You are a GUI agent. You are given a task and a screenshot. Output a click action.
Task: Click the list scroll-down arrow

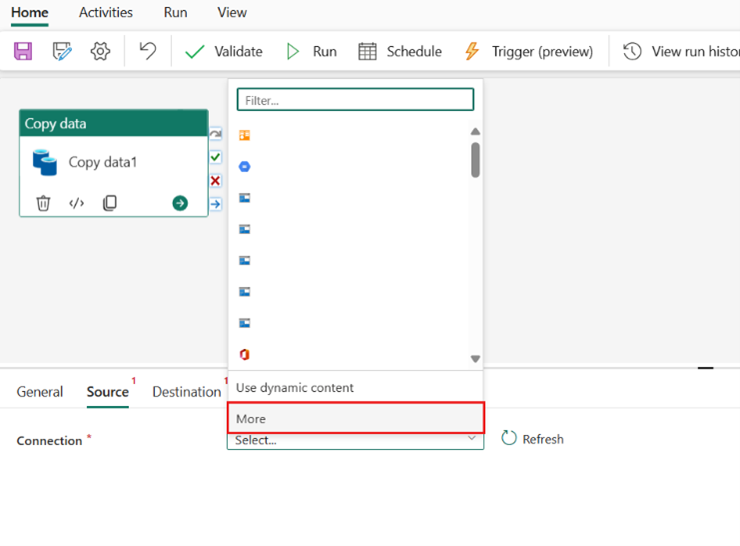[475, 359]
